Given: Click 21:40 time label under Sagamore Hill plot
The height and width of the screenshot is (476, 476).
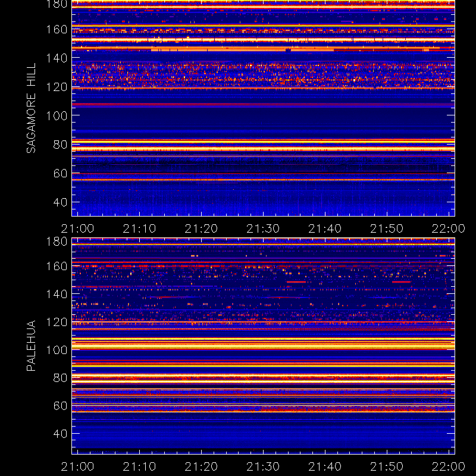Looking at the screenshot, I should pyautogui.click(x=325, y=228).
